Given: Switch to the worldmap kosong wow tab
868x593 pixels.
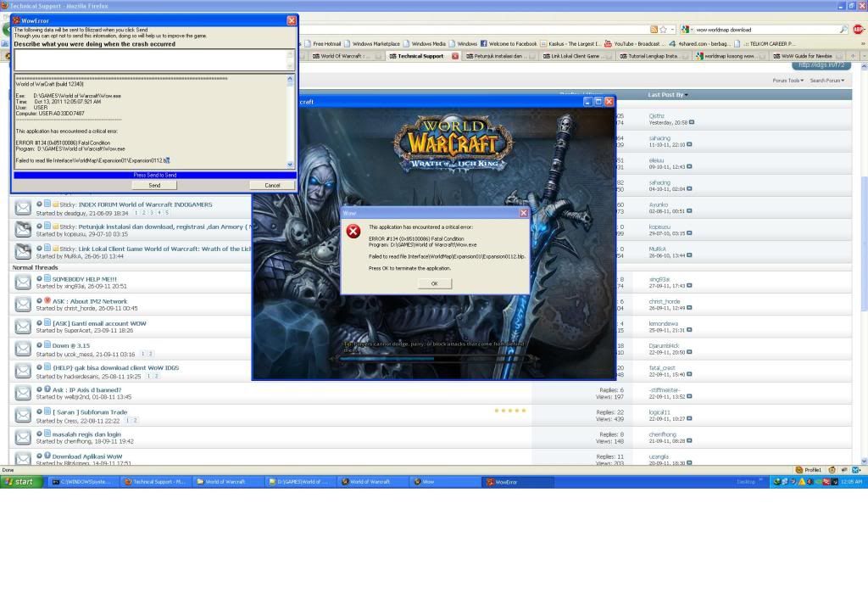Looking at the screenshot, I should point(729,56).
